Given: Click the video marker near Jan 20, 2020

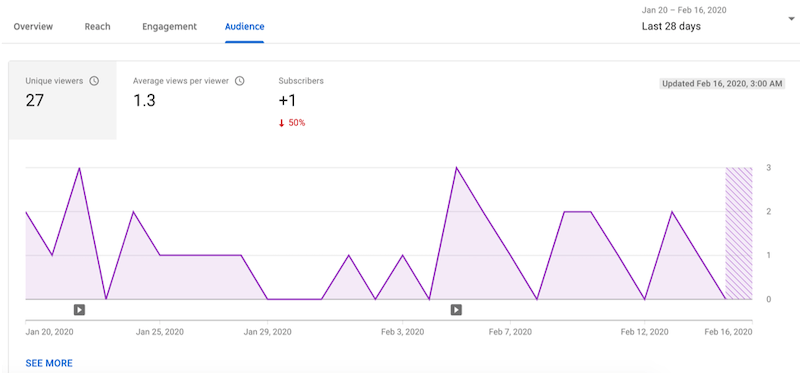Looking at the screenshot, I should click(79, 309).
